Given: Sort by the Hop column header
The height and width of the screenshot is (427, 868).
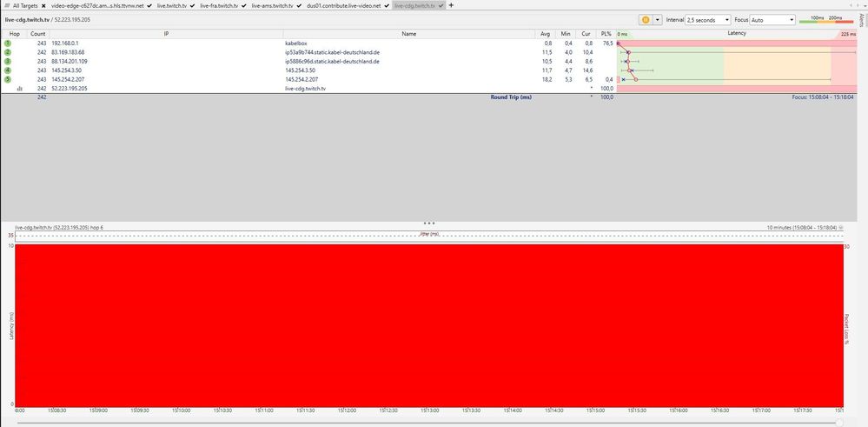Looking at the screenshot, I should tap(15, 34).
